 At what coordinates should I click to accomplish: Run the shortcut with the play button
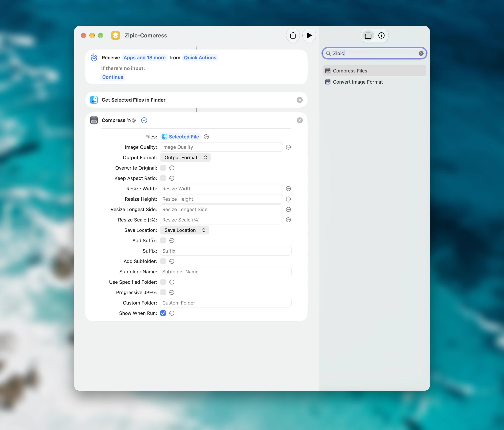coord(309,36)
